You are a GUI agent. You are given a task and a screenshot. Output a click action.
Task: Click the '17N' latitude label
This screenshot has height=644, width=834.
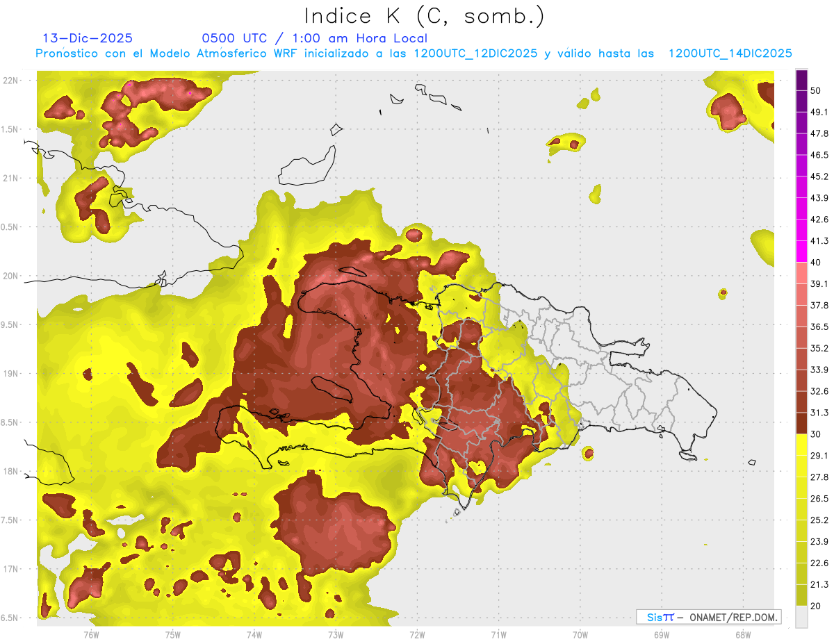pos(11,569)
